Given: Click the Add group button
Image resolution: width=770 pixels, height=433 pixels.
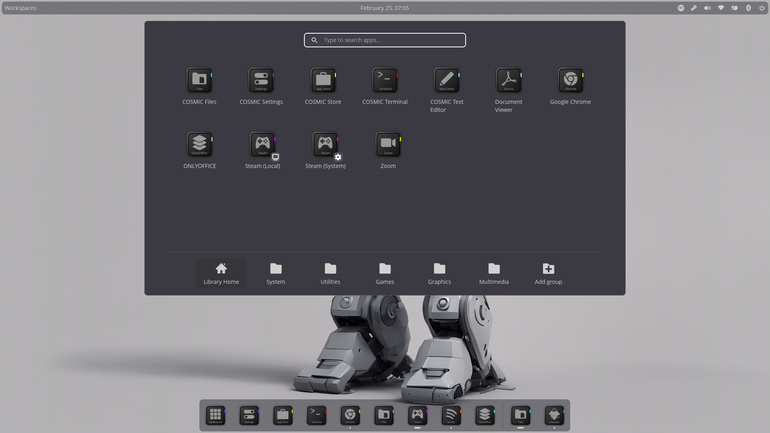Looking at the screenshot, I should pos(549,273).
